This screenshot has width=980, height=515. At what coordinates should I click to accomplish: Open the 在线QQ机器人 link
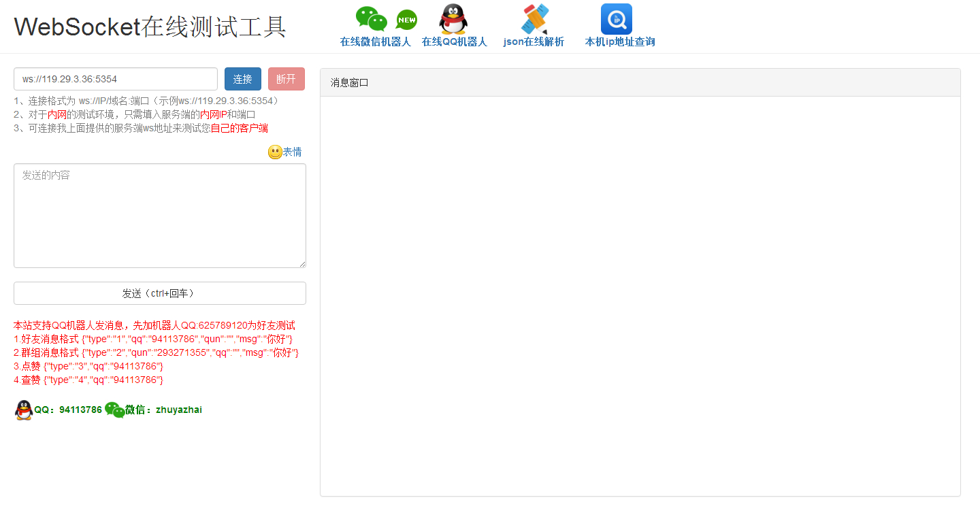(x=455, y=41)
